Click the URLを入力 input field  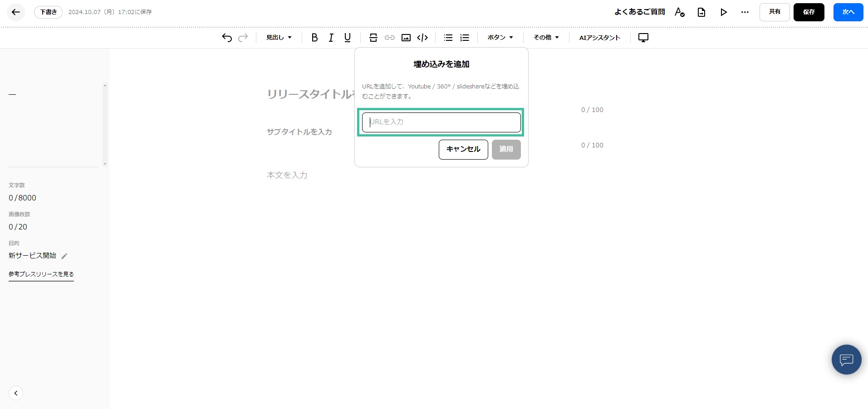[x=441, y=122]
